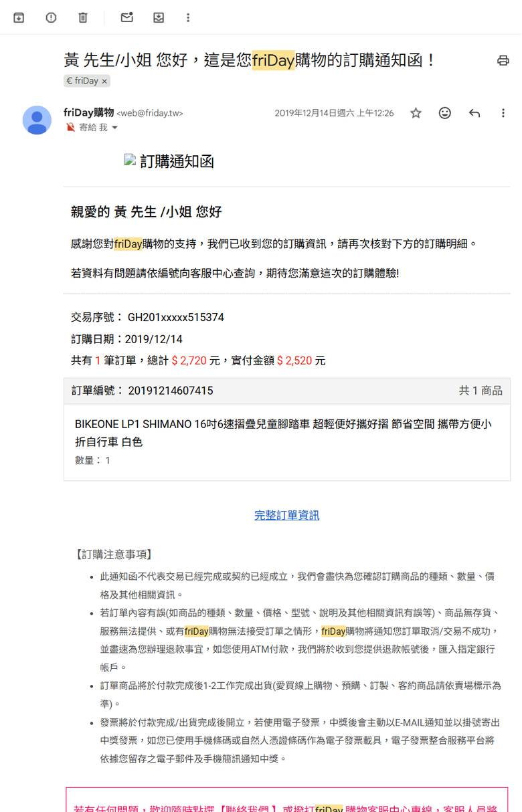
Task: Open message-level more options menu
Action: pos(503,113)
